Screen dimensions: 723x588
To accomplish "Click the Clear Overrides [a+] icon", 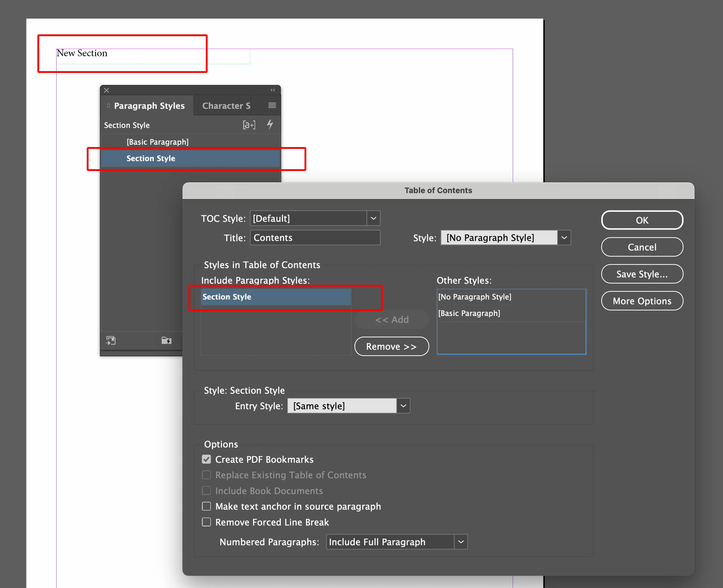I will (x=249, y=125).
